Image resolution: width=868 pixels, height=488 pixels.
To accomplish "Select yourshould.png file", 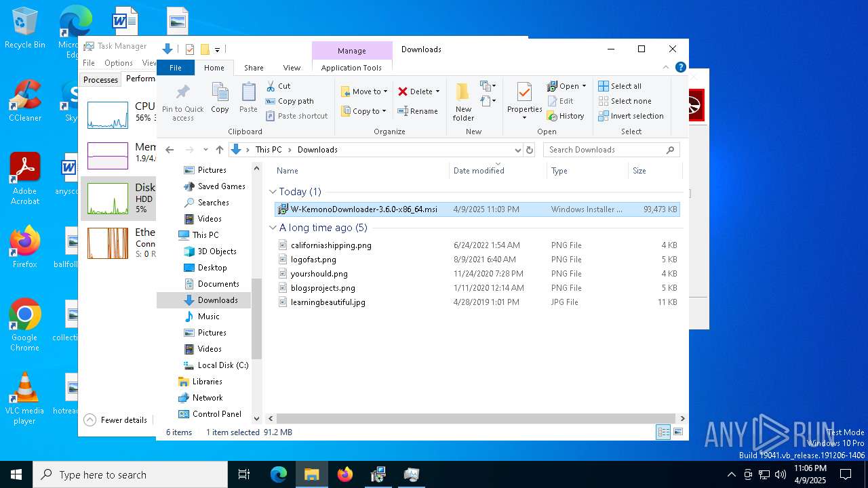I will click(477, 274).
